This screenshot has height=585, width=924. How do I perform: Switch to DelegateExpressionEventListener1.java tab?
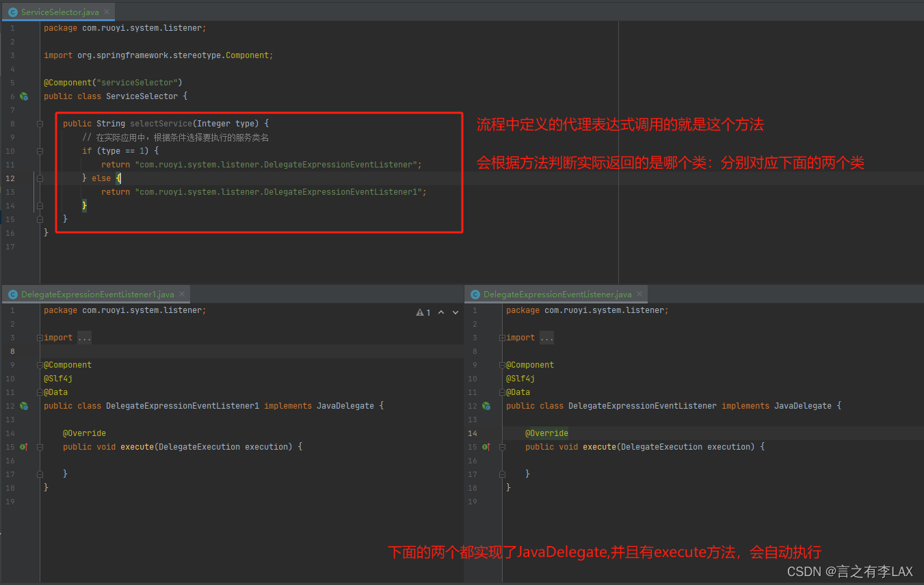[96, 295]
